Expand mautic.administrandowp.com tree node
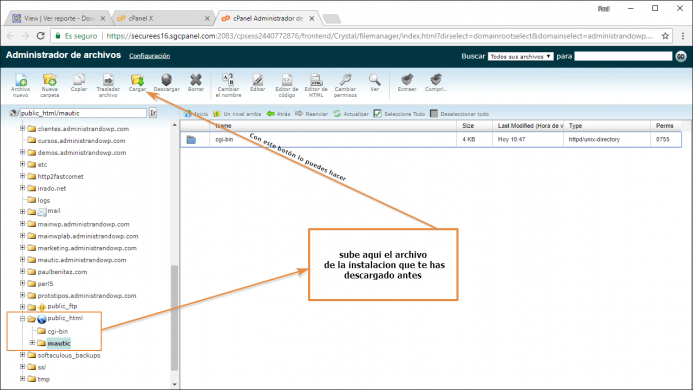 pos(23,260)
